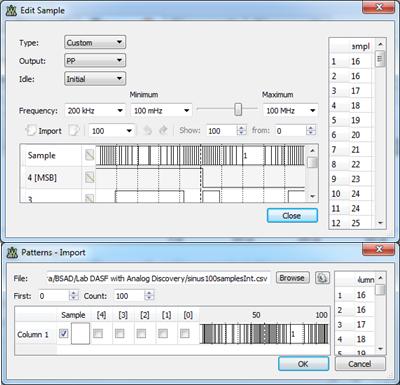Check the [0] bit checkbox for Column 1
This screenshot has height=385, width=400.
tap(185, 333)
